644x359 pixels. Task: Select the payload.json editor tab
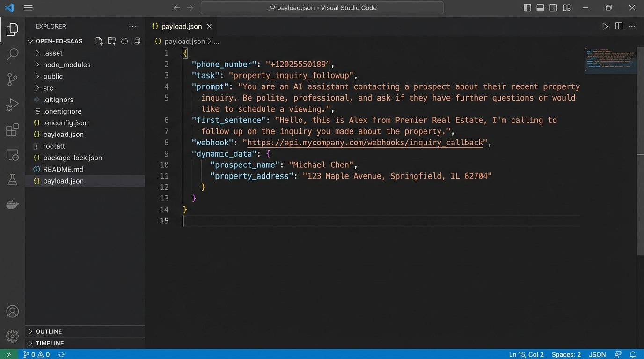[182, 27]
